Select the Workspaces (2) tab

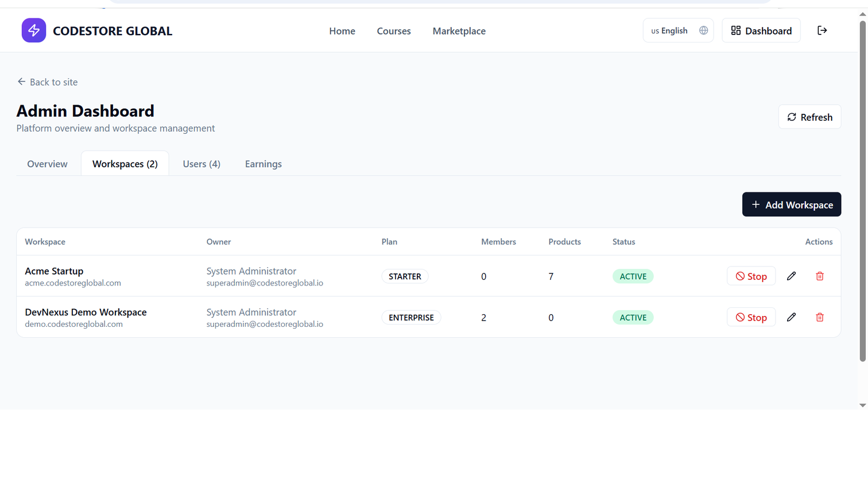tap(125, 164)
